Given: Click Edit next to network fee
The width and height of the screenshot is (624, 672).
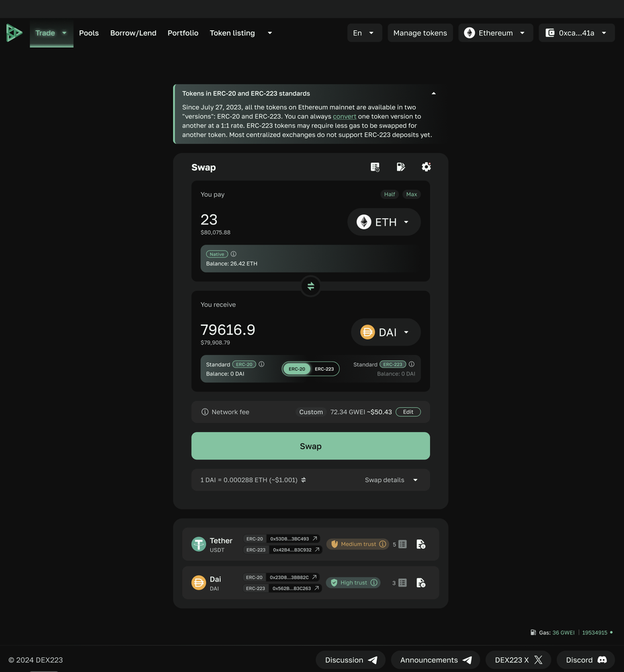Looking at the screenshot, I should pyautogui.click(x=408, y=412).
